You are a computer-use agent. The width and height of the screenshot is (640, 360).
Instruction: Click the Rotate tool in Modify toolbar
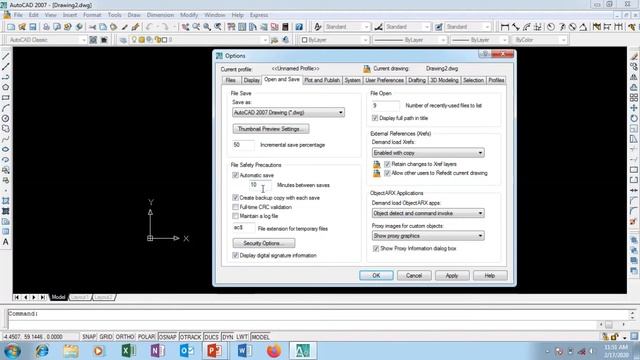pos(634,118)
